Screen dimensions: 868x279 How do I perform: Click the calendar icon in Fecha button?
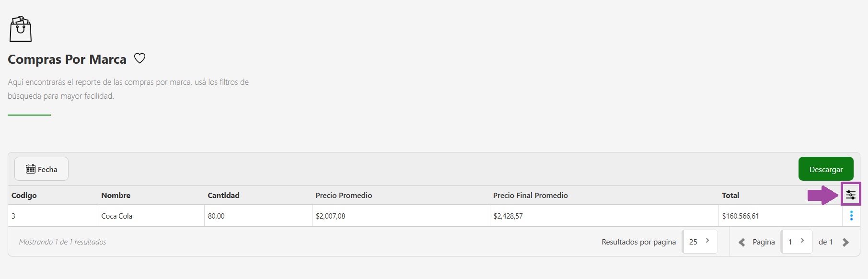pyautogui.click(x=31, y=169)
